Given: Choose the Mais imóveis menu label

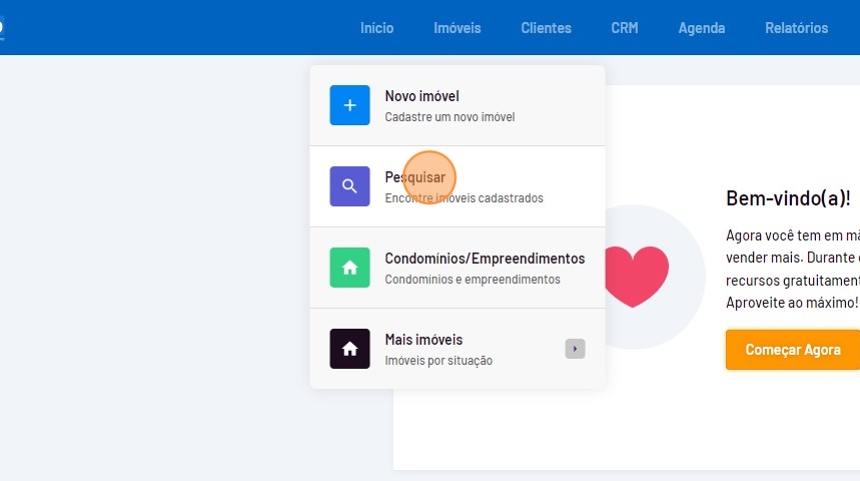Looking at the screenshot, I should (x=424, y=340).
